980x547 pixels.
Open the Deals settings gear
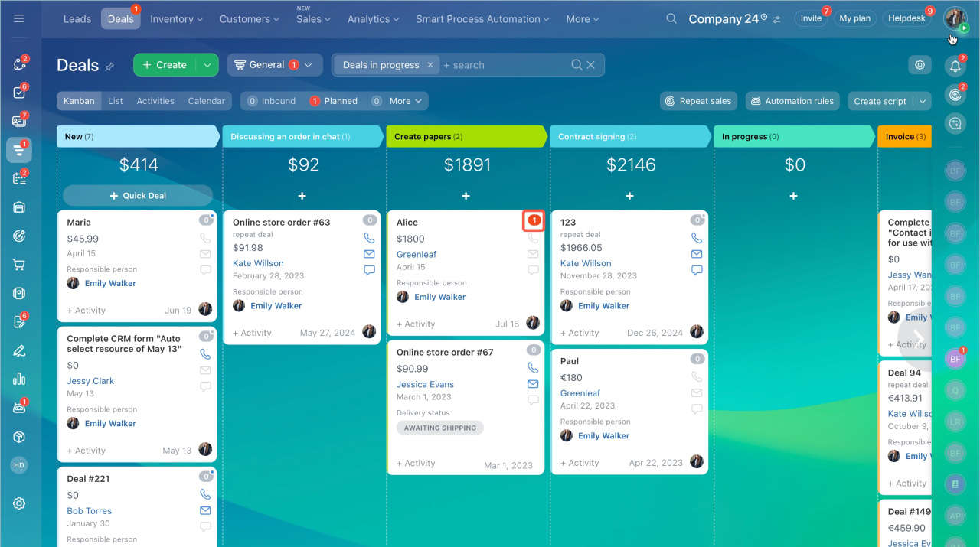click(x=920, y=65)
